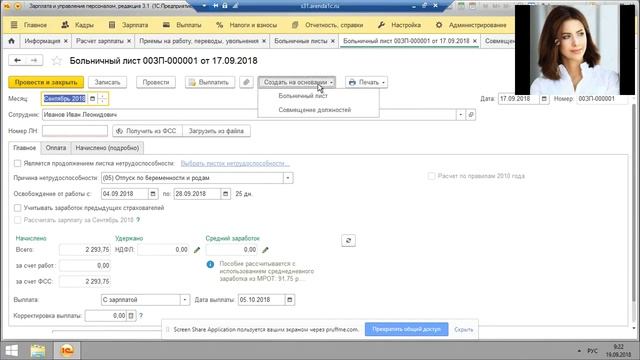Image resolution: width=640 pixels, height=360 pixels.
Task: Go to the home start page icon
Action: click(x=11, y=41)
